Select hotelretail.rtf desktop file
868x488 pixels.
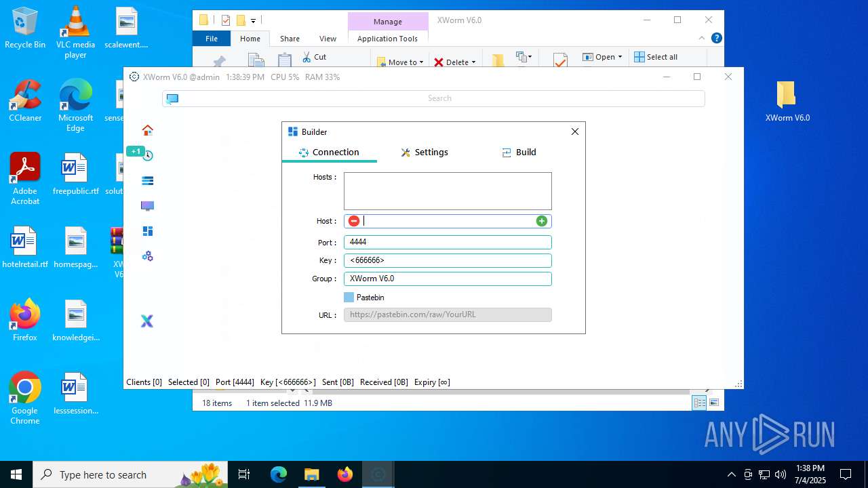(25, 247)
